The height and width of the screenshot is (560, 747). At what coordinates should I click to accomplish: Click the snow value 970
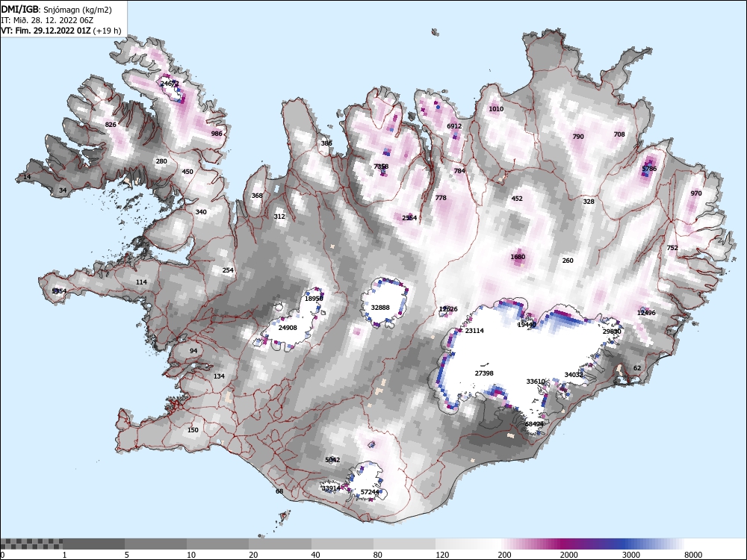[x=696, y=193]
